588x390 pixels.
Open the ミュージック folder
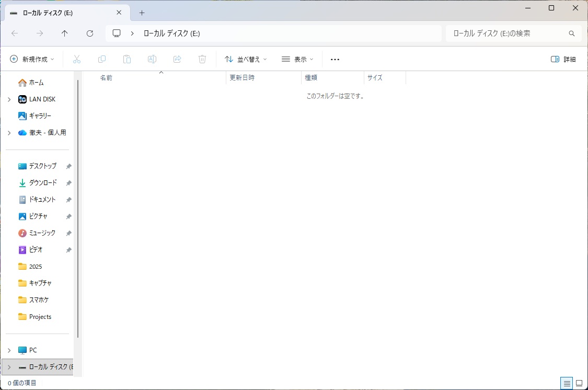click(x=42, y=233)
